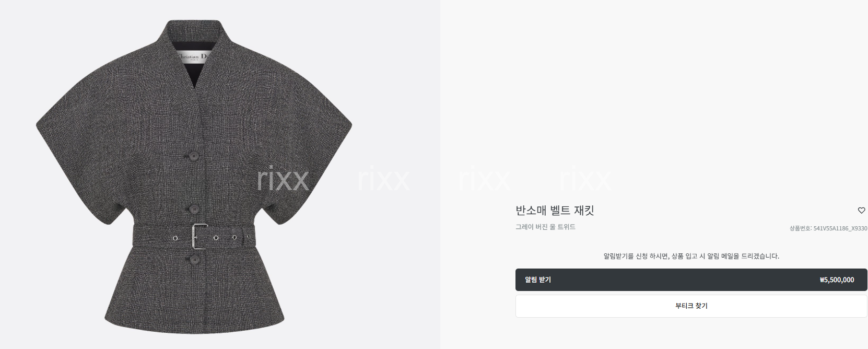Click the subtitle 그레이 버진 울 트위드
This screenshot has width=868, height=349.
coord(545,227)
